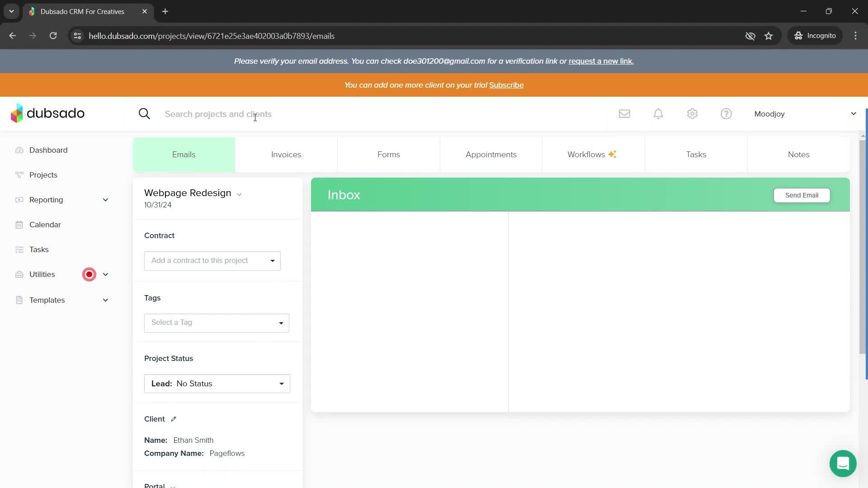Click the Inbox heading

pyautogui.click(x=344, y=195)
